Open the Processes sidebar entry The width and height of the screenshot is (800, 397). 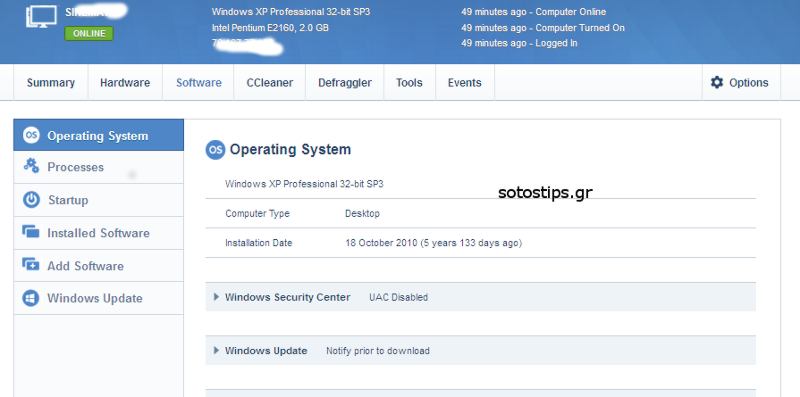pos(98,167)
